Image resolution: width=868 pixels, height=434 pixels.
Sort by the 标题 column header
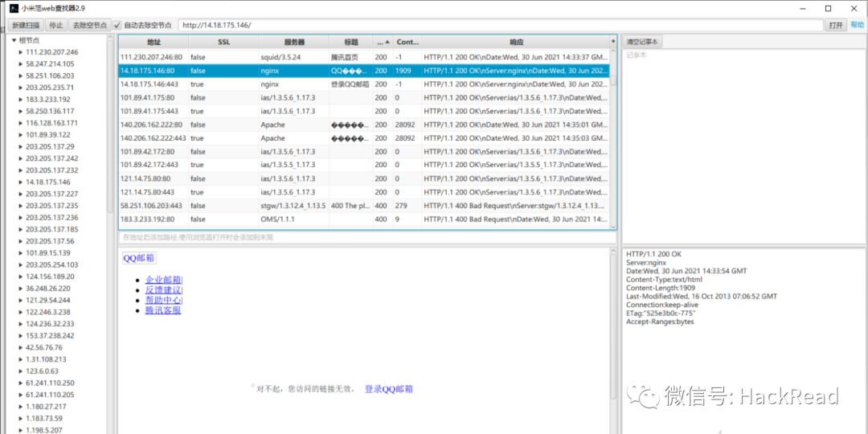click(x=351, y=42)
